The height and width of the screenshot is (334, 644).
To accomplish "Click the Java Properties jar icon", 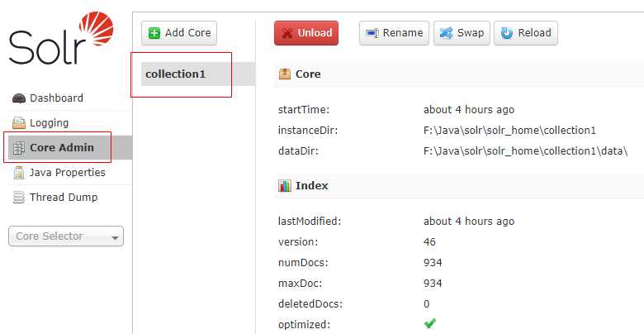I will coord(19,172).
